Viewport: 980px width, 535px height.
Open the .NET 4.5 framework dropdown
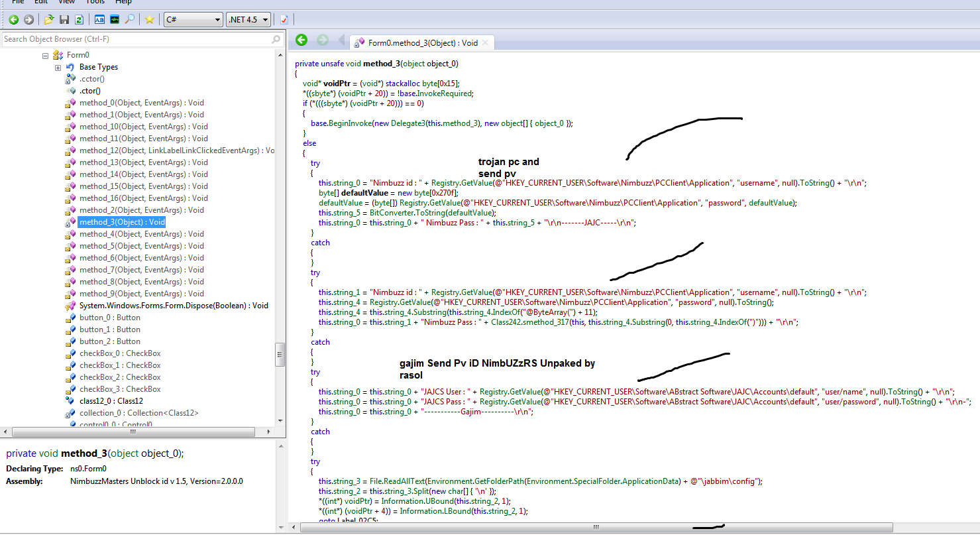pos(248,20)
